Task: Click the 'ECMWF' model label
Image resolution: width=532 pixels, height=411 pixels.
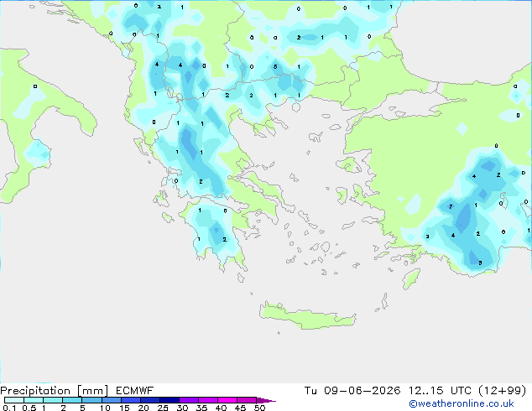Action: (135, 391)
